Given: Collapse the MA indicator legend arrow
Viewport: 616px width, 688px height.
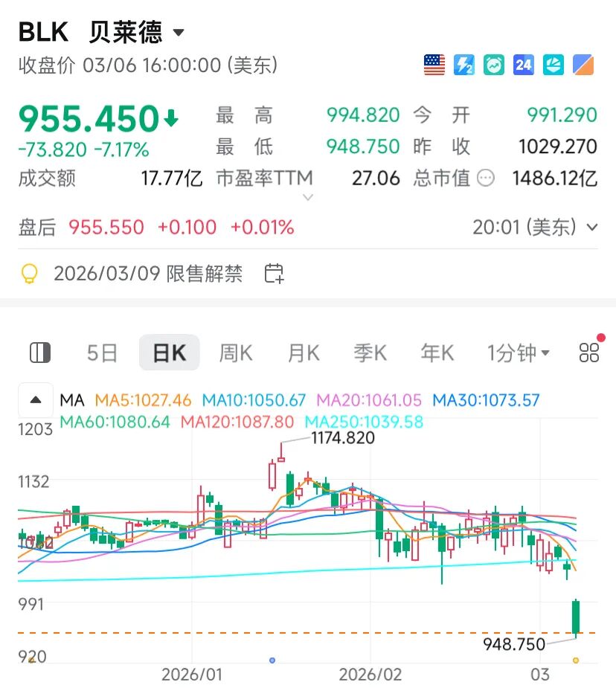Looking at the screenshot, I should pos(35,400).
